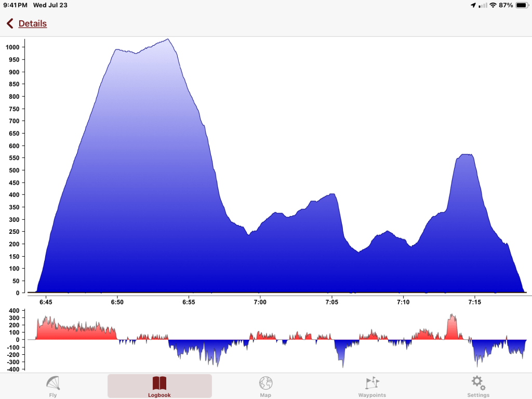The height and width of the screenshot is (399, 532).
Task: Tap the 1000 altitude axis label
Action: pyautogui.click(x=12, y=47)
